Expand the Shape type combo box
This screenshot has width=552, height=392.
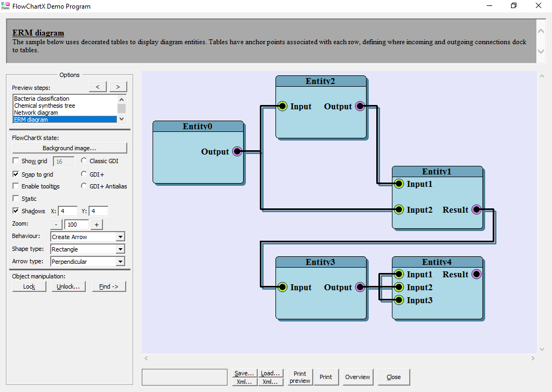pos(120,249)
